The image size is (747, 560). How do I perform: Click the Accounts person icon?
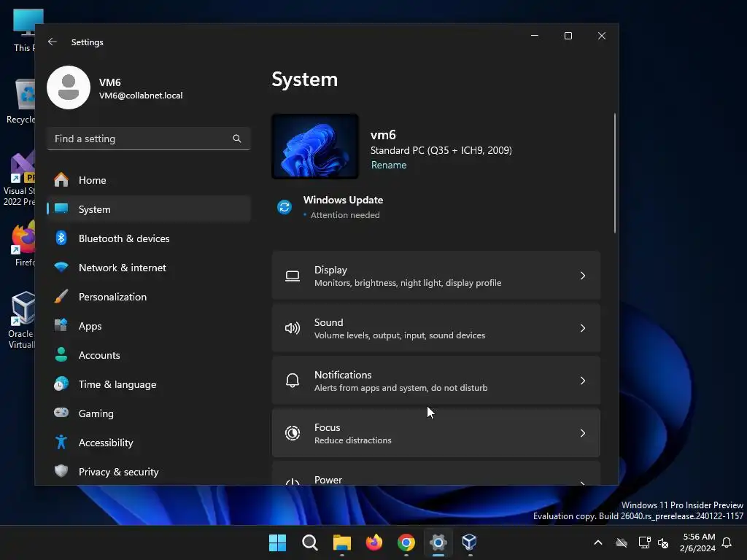coord(61,355)
